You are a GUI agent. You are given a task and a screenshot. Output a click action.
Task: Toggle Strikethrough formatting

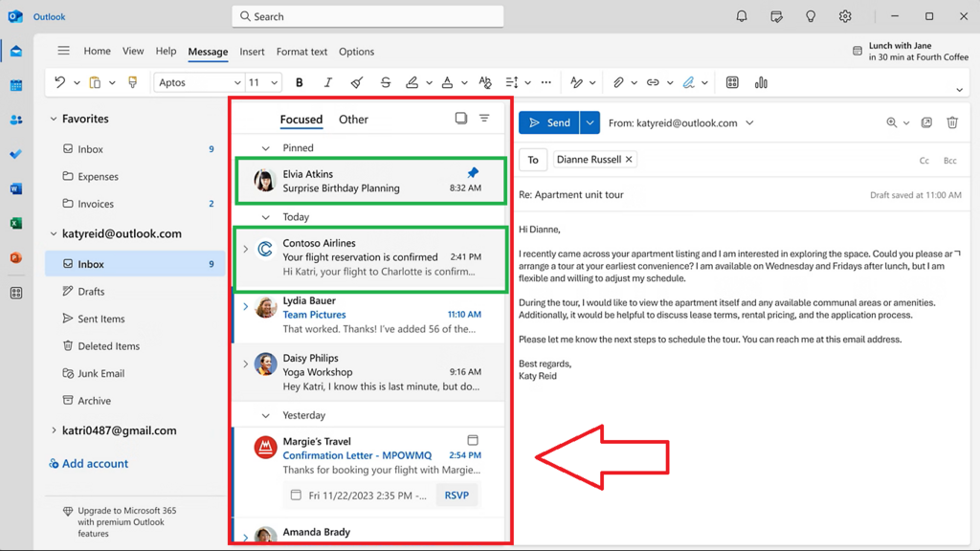pos(386,82)
